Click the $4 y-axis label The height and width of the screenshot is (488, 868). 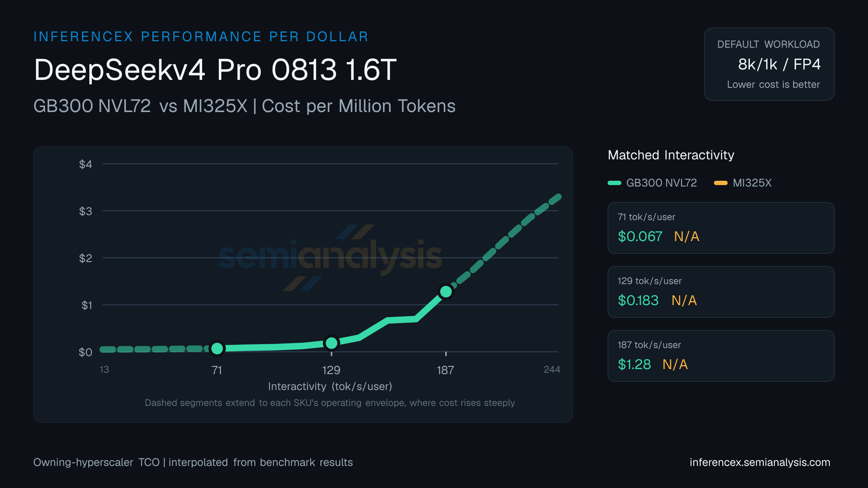coord(85,164)
